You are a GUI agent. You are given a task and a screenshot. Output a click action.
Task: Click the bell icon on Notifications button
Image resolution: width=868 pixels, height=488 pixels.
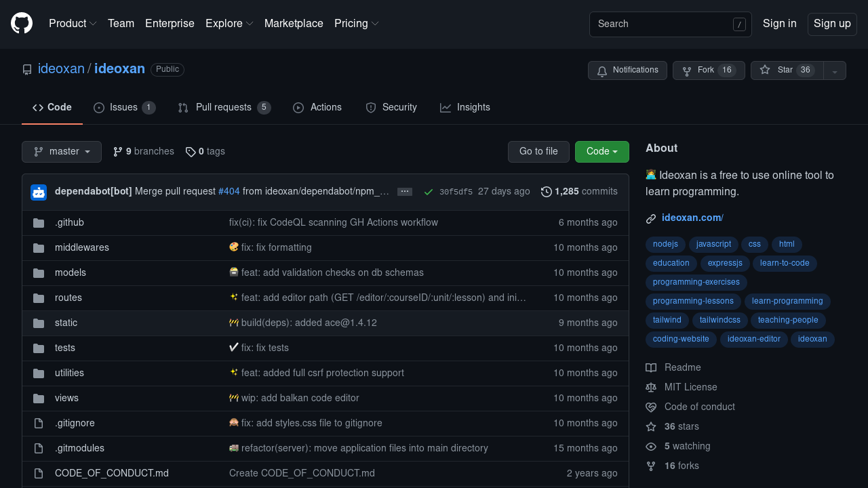coord(602,70)
